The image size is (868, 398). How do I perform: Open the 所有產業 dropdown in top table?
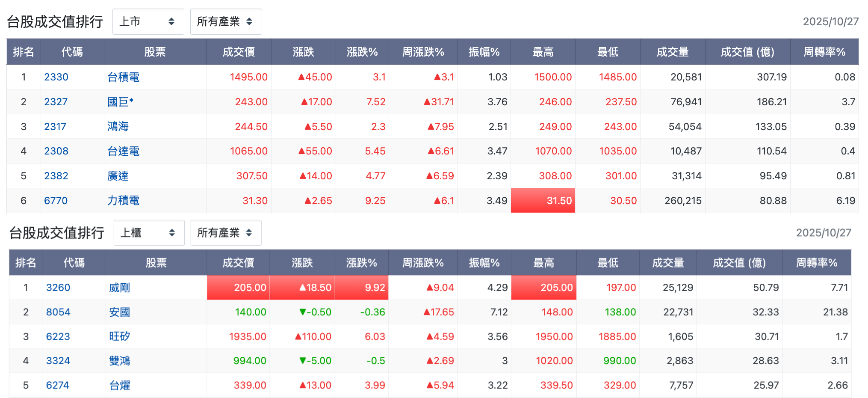226,21
